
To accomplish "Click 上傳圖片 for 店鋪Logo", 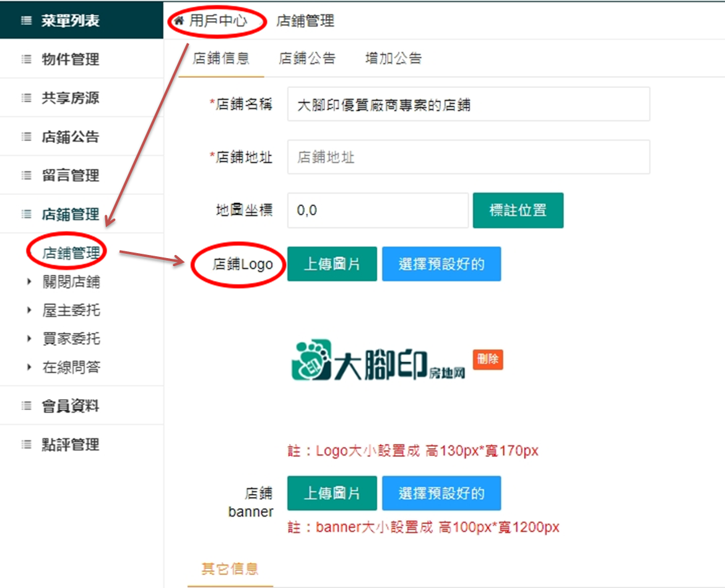I will coord(332,265).
